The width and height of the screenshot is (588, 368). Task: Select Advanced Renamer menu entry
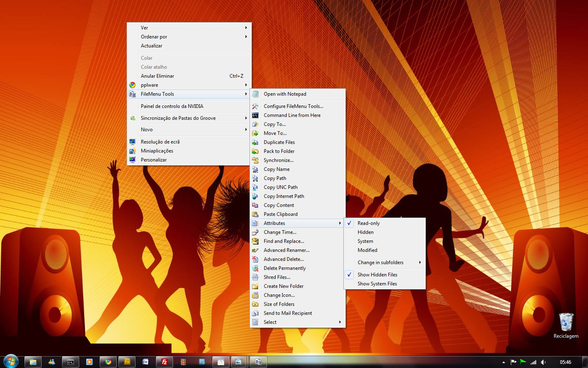coord(286,250)
